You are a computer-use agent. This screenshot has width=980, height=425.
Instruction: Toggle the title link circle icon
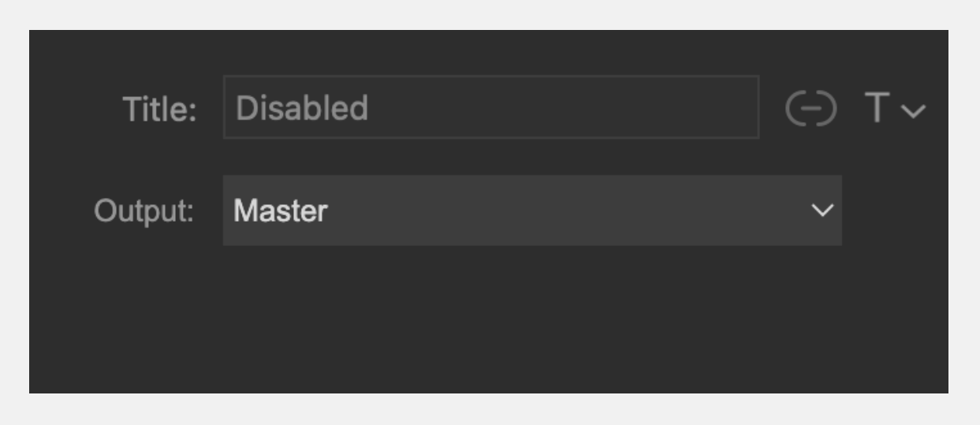[810, 109]
